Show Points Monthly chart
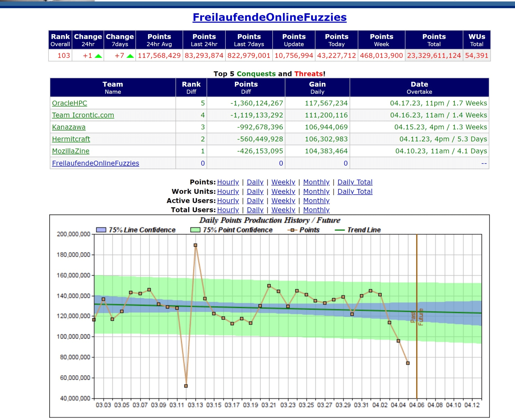515x420 pixels. 316,182
